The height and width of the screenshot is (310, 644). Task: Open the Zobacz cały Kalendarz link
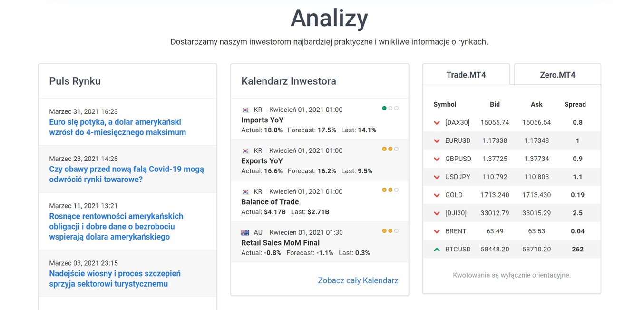pyautogui.click(x=358, y=280)
